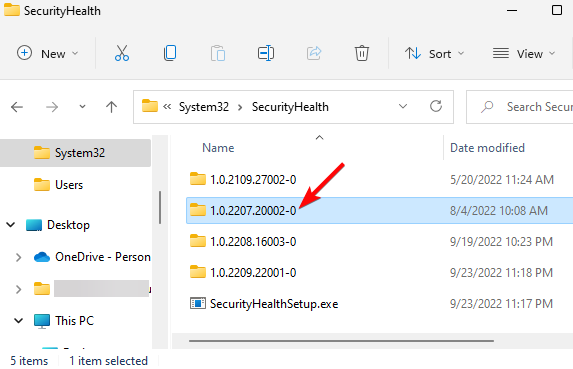This screenshot has height=369, width=573.
Task: Click the Rename icon in toolbar
Action: pos(266,53)
